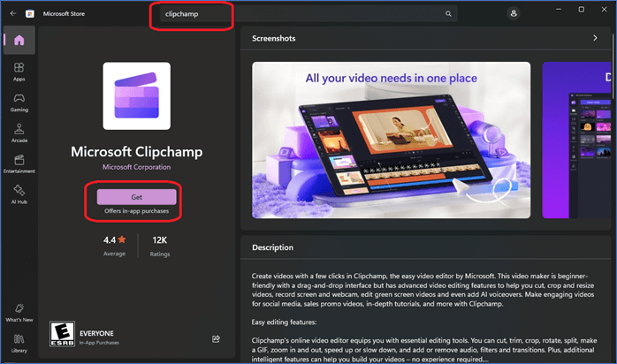Image resolution: width=617 pixels, height=364 pixels.
Task: Click the search magnifier icon
Action: point(448,14)
